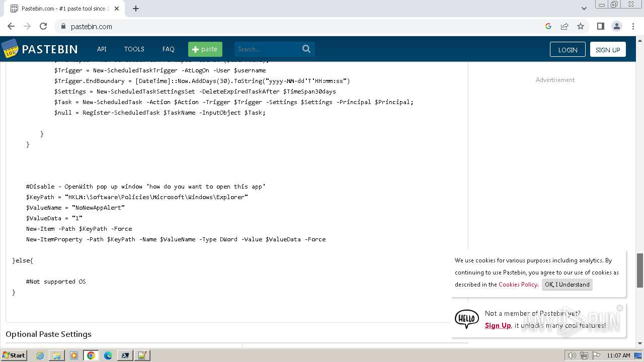The image size is (644, 362).
Task: Click the New-ItemProperty code line
Action: 176,239
